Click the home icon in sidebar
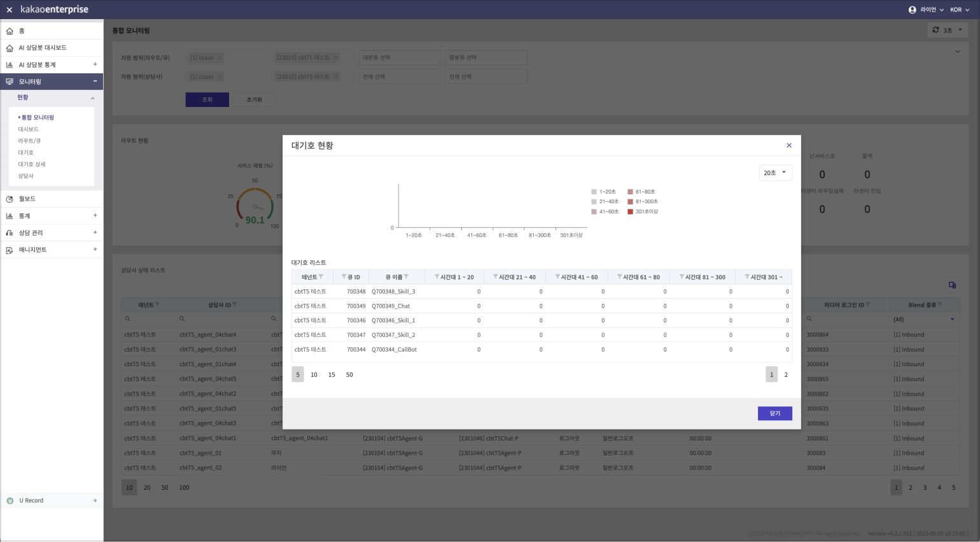The image size is (980, 542). tap(10, 31)
